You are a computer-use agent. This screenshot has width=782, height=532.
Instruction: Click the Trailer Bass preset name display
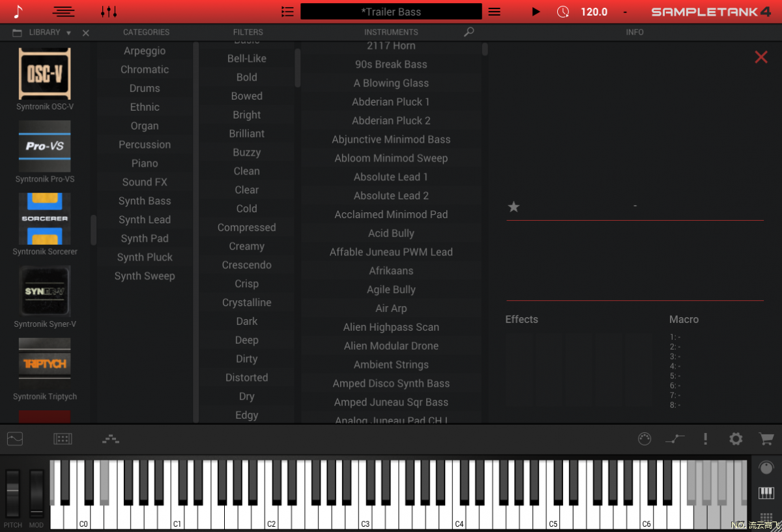coord(391,12)
